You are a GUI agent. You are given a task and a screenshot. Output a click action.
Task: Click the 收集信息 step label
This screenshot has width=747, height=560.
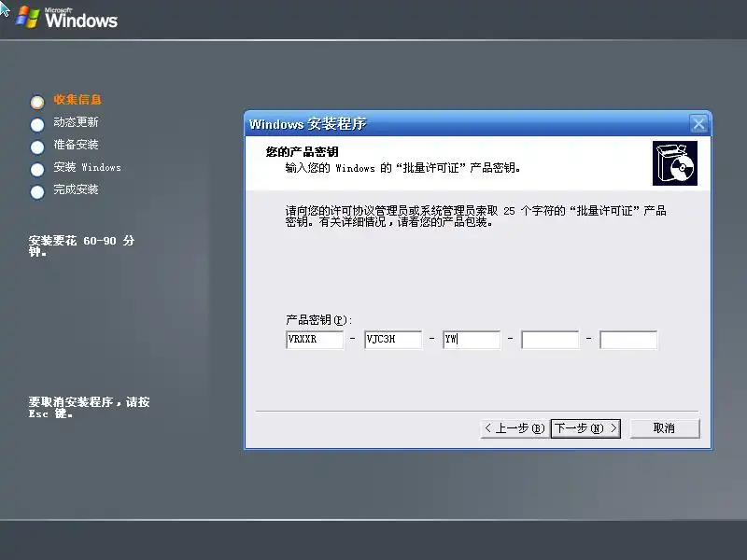coord(78,100)
